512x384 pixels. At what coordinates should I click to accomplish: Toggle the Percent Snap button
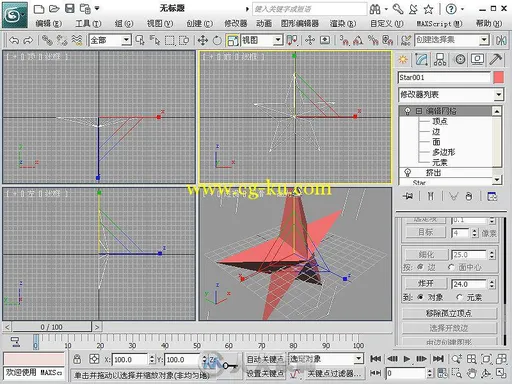[373, 40]
